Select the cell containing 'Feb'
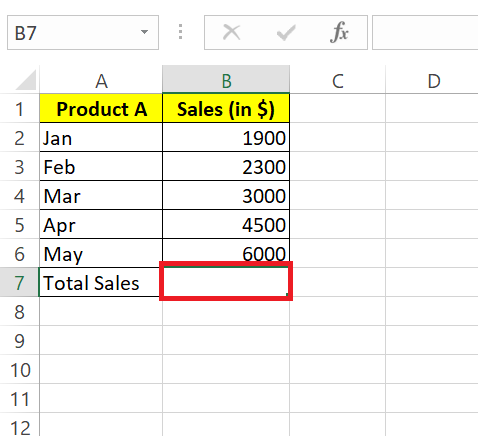The image size is (478, 436). (x=101, y=166)
